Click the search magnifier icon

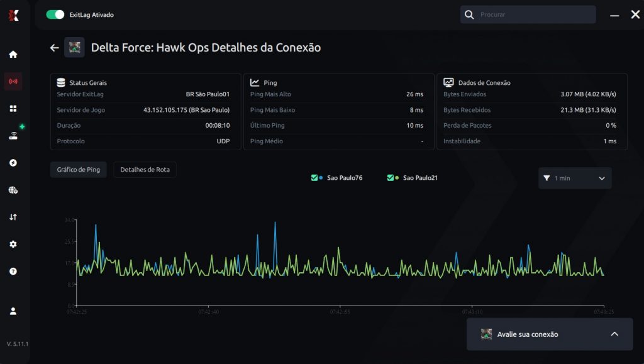pyautogui.click(x=469, y=14)
